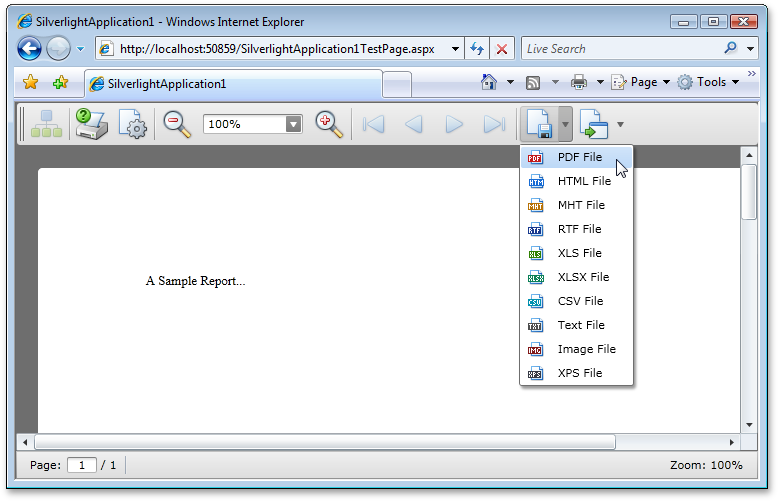Open the Page menu
The image size is (778, 501).
[x=641, y=82]
